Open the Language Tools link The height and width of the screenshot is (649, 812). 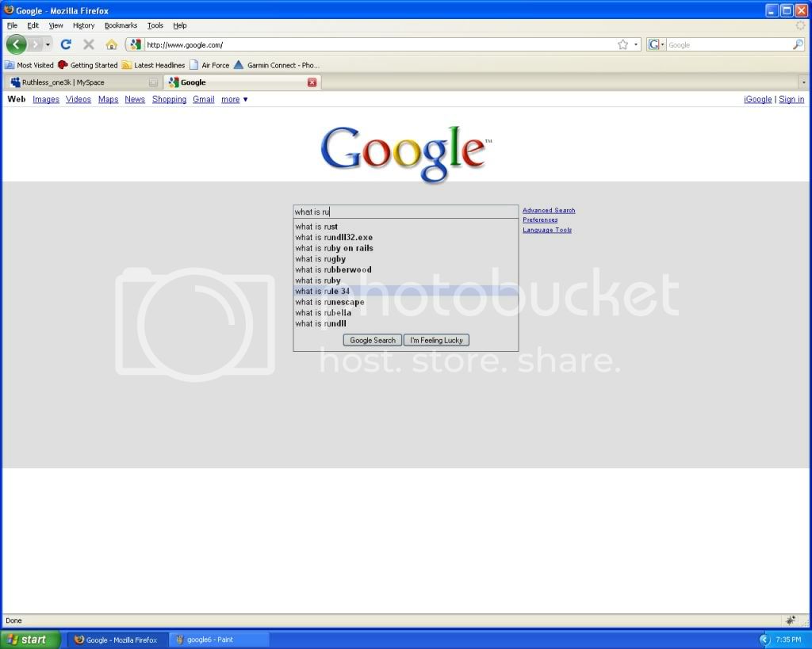pyautogui.click(x=547, y=230)
